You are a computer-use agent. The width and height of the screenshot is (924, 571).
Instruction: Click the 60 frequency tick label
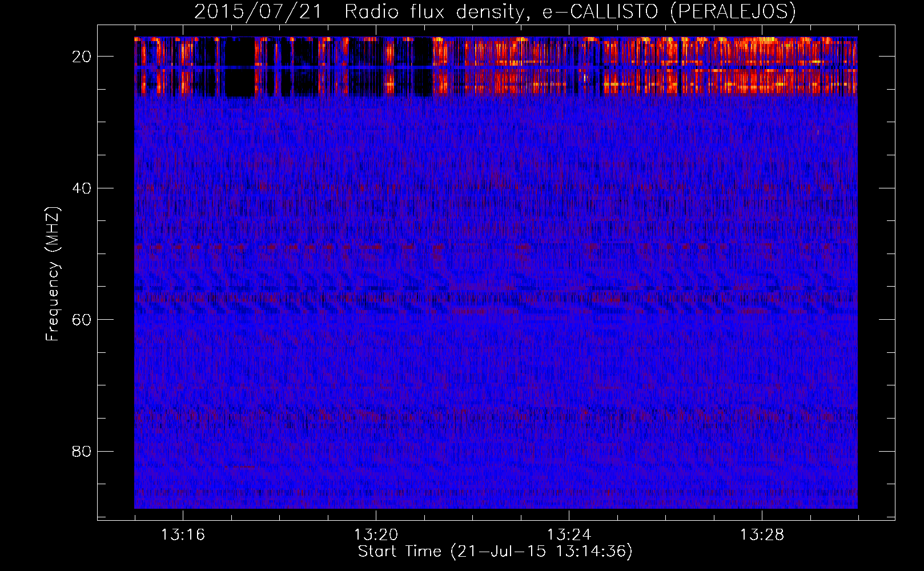82,320
